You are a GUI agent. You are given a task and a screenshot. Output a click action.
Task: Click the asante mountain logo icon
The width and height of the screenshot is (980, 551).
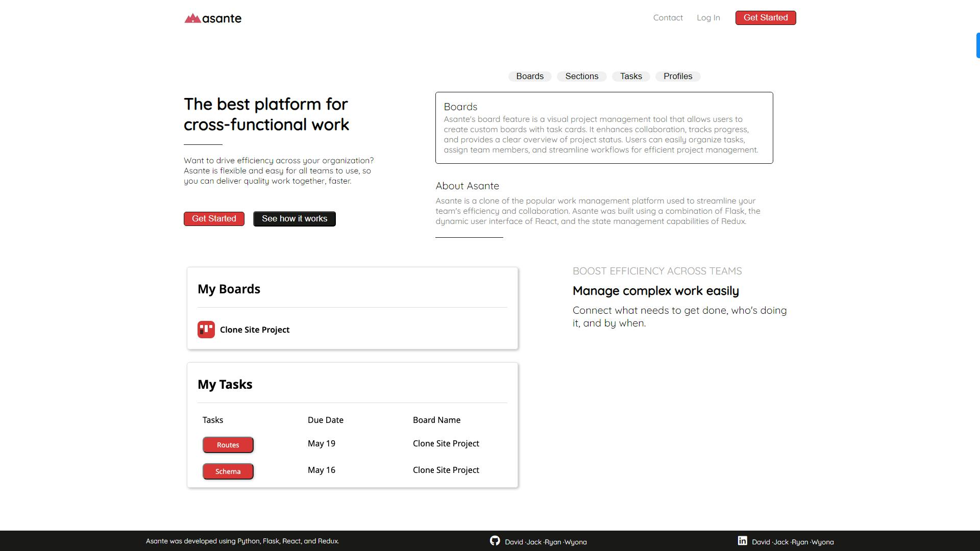(x=192, y=18)
